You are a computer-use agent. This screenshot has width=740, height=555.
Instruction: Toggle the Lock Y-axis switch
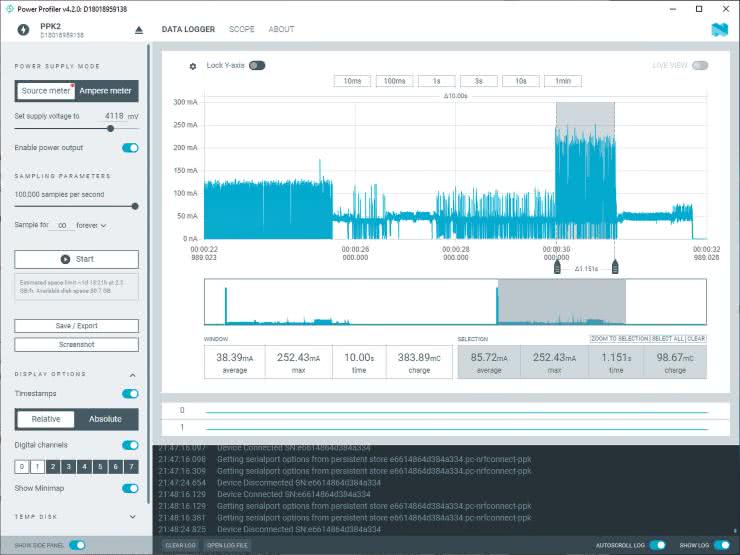pyautogui.click(x=257, y=65)
